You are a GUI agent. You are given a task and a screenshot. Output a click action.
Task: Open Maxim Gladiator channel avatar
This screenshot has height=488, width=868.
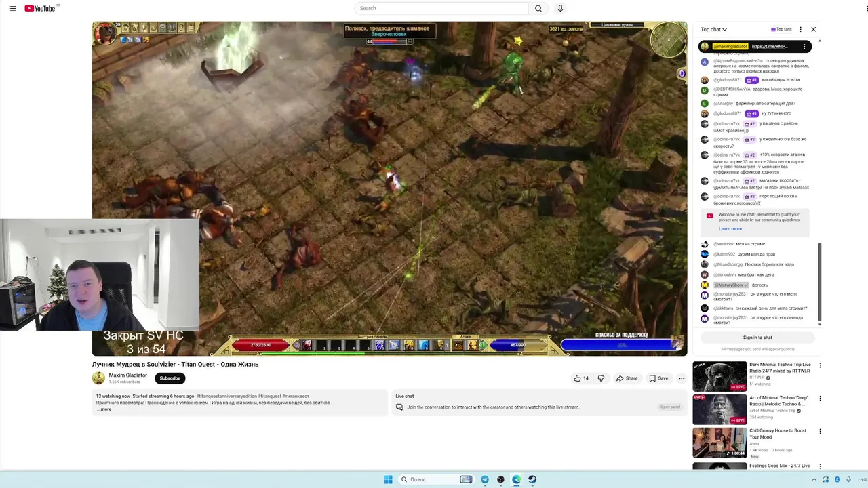[x=99, y=378]
